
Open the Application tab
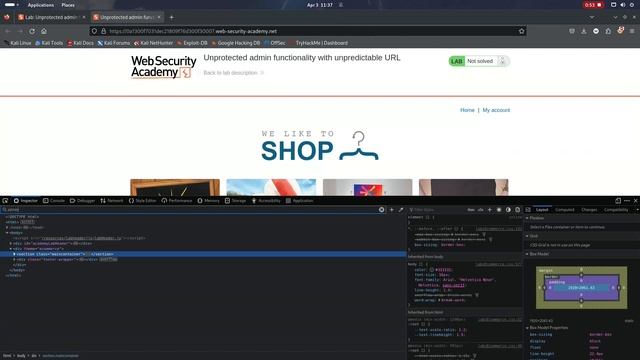tap(300, 200)
